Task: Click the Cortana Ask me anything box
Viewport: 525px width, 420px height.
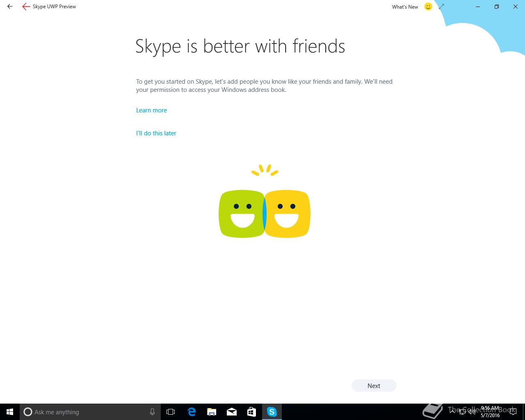Action: click(90, 412)
